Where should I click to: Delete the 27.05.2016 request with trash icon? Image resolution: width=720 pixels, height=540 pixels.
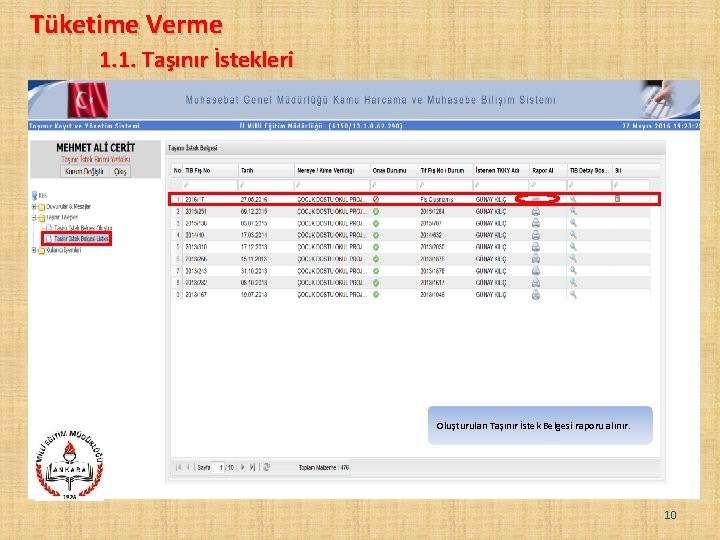coord(618,198)
